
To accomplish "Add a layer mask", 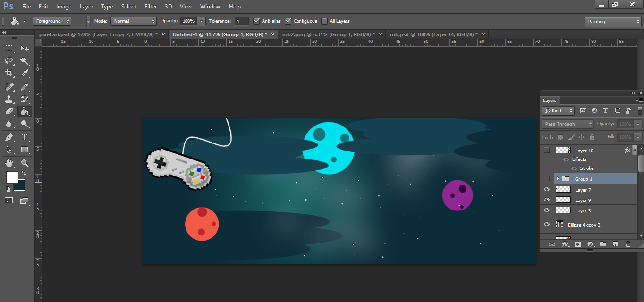I will [x=577, y=244].
